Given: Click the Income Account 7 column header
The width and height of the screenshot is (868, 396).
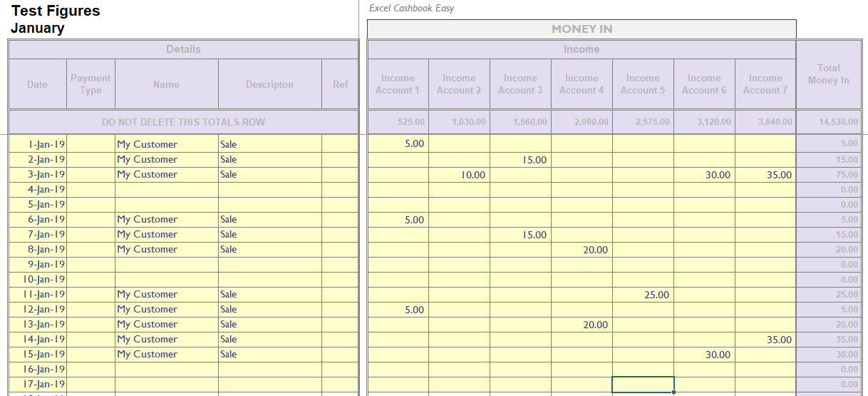Looking at the screenshot, I should click(765, 84).
